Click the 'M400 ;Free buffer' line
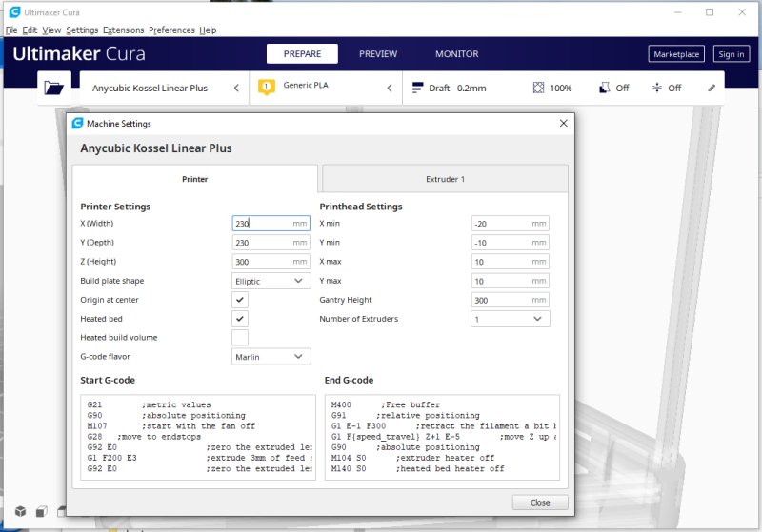Image resolution: width=762 pixels, height=532 pixels. coord(386,404)
